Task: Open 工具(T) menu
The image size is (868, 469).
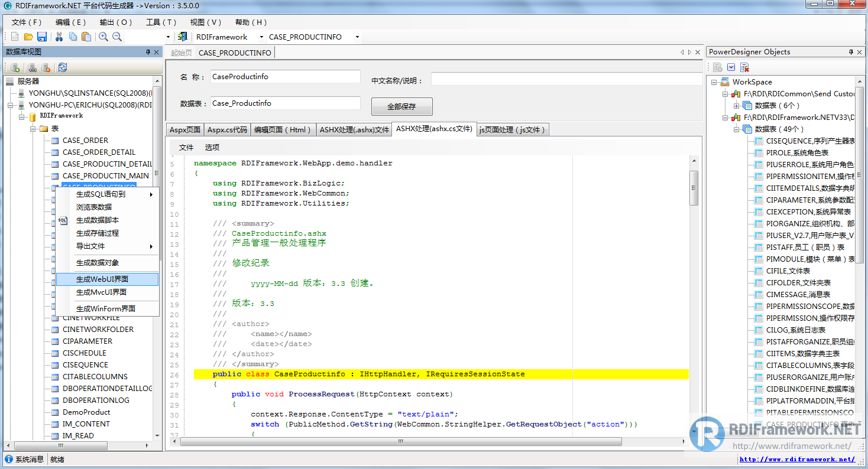Action: pyautogui.click(x=161, y=22)
